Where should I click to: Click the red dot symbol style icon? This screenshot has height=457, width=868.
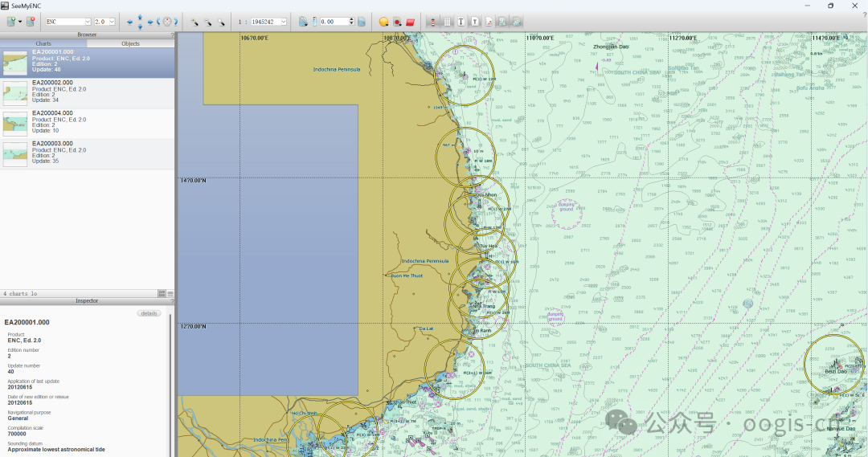pyautogui.click(x=397, y=22)
